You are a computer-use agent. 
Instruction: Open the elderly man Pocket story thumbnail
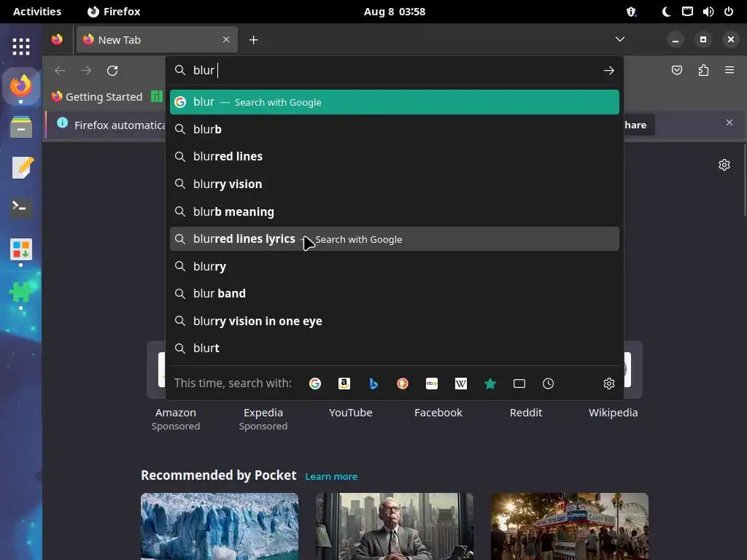(x=395, y=526)
